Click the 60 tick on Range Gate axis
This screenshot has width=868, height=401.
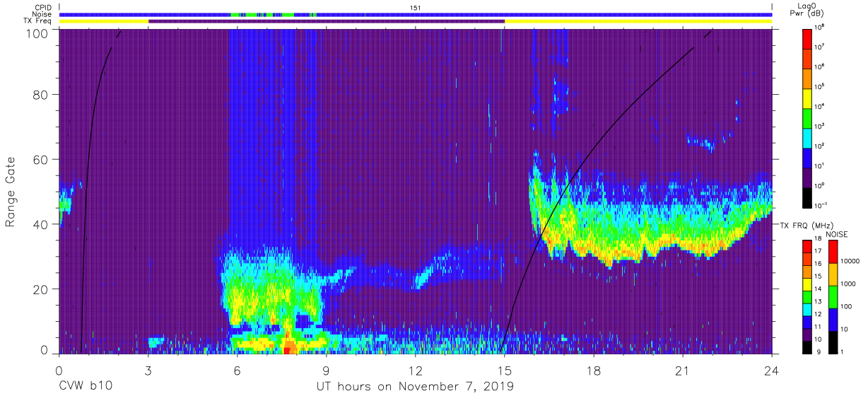41,161
